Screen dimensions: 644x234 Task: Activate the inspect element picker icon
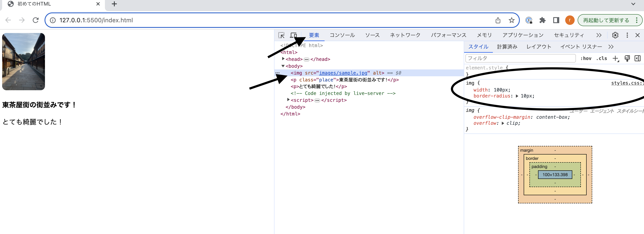coord(281,35)
